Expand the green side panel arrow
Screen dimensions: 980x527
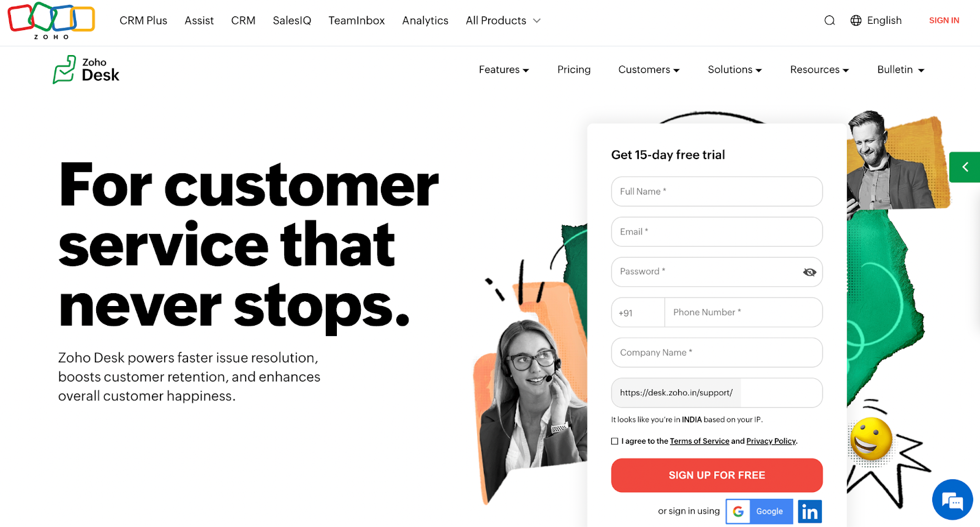tap(965, 167)
